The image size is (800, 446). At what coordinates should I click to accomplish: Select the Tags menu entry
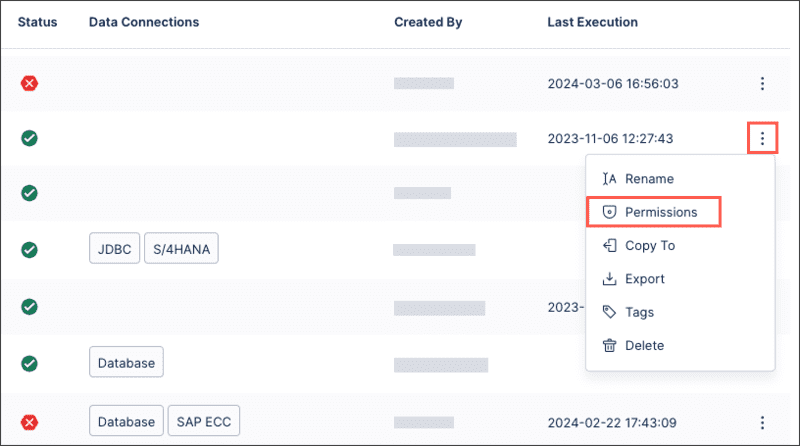pos(639,312)
